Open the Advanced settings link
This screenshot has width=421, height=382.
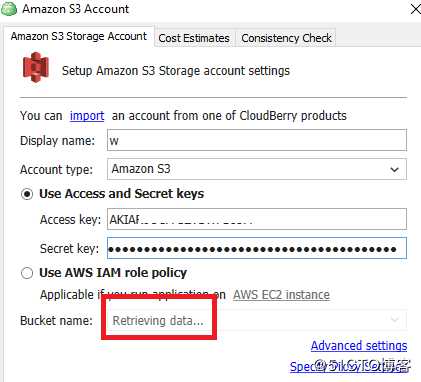359,346
